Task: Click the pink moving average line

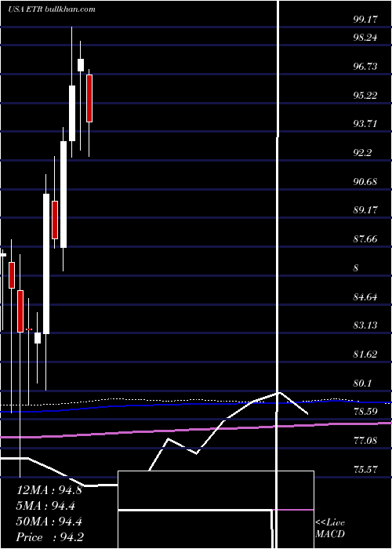Action: point(196,430)
